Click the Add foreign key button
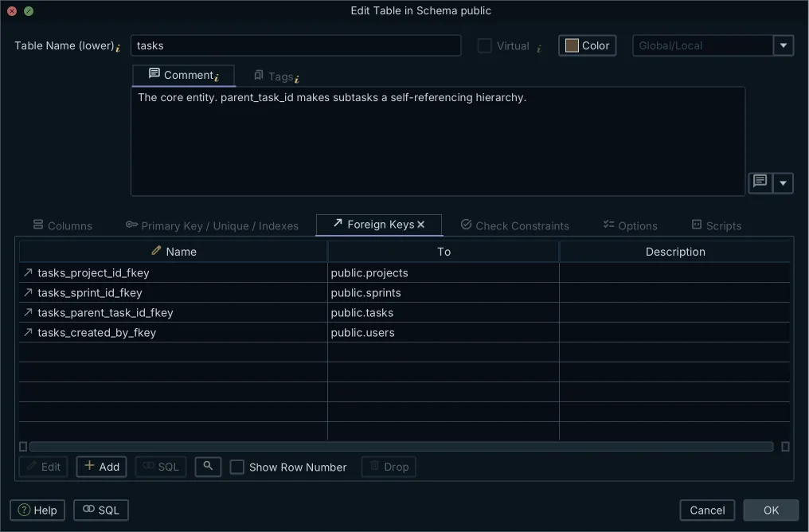809x532 pixels. pyautogui.click(x=102, y=467)
